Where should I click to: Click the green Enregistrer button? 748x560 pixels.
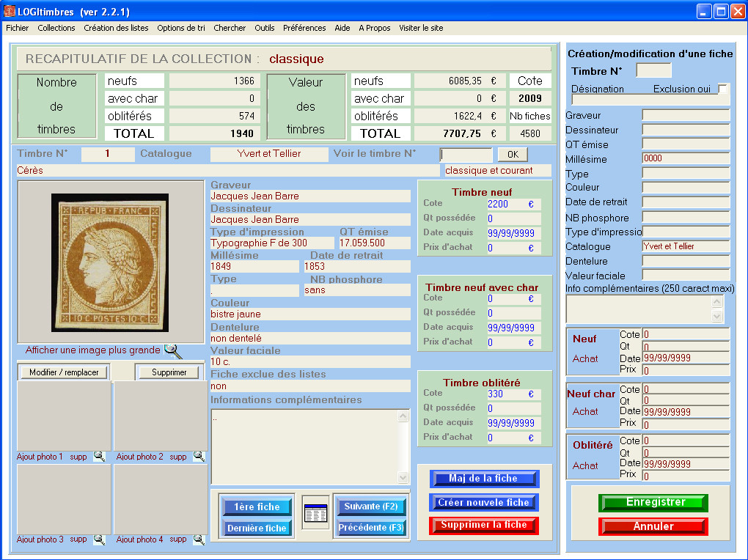tap(653, 502)
